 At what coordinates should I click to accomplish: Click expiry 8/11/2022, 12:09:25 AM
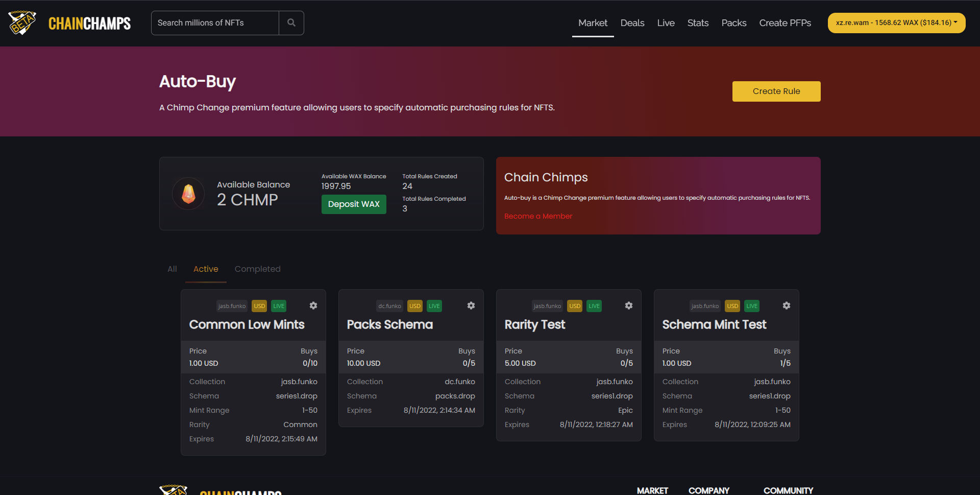(x=752, y=425)
